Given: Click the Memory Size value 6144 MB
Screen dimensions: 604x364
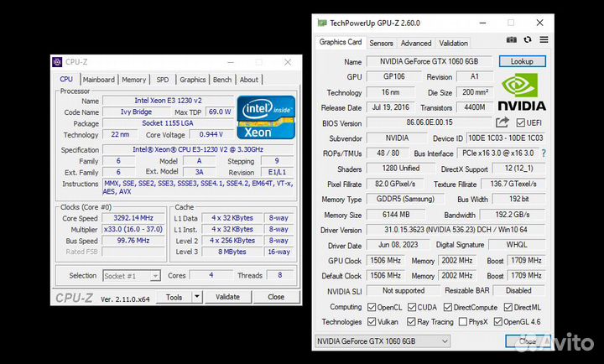Looking at the screenshot, I should (x=396, y=215).
